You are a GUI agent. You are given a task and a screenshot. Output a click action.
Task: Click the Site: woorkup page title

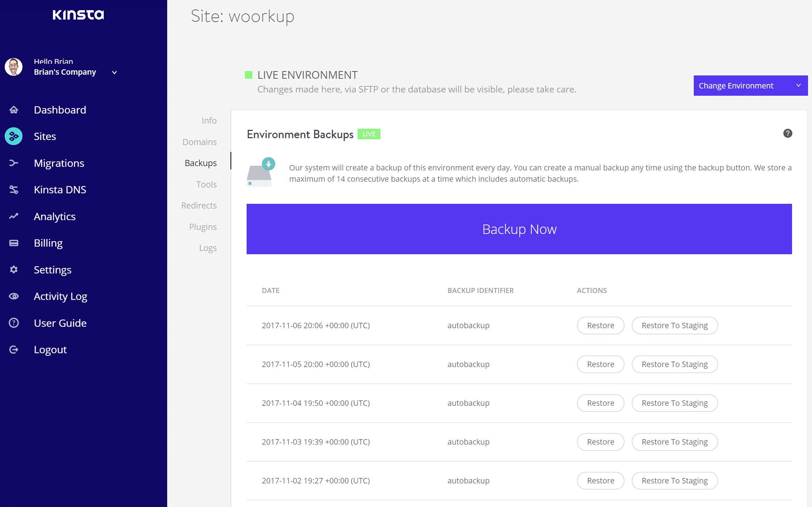click(243, 17)
